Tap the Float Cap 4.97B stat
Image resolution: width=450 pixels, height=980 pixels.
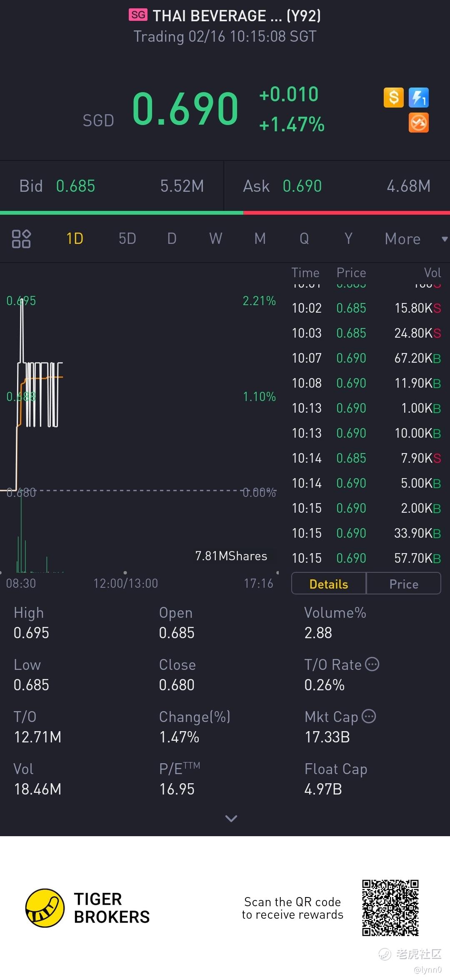tap(336, 779)
